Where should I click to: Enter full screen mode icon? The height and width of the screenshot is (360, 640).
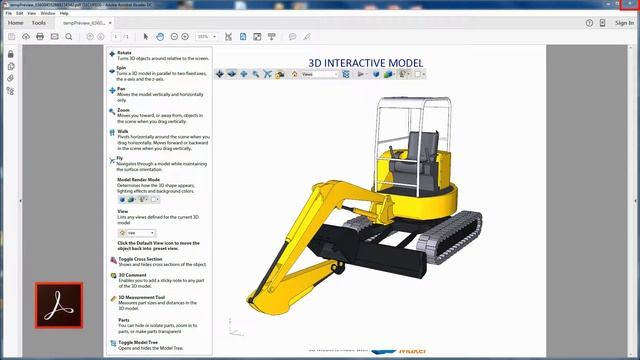coord(257,37)
